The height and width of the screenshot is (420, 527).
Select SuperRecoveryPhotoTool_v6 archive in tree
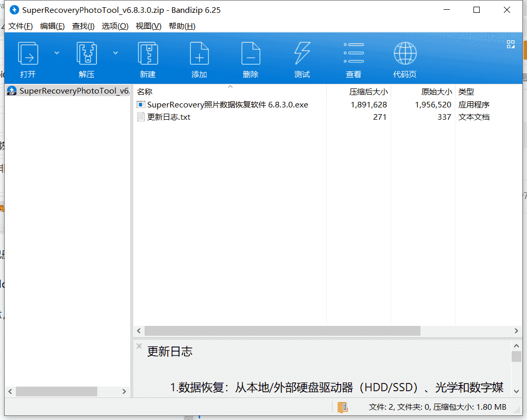point(68,90)
